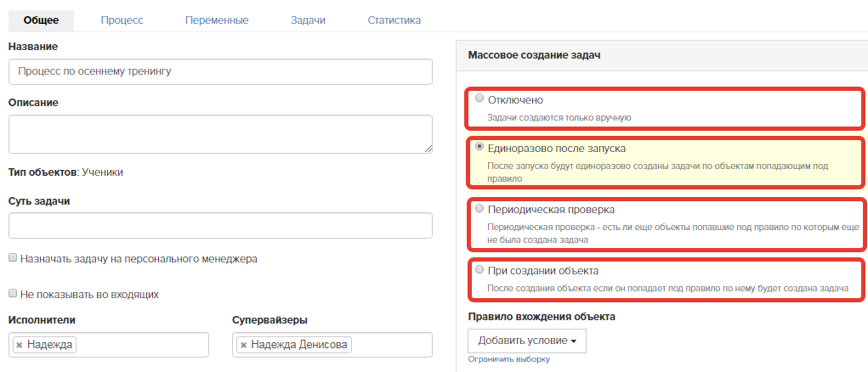Tick Не показывать во входящих checkbox
This screenshot has width=868, height=372.
tap(13, 294)
